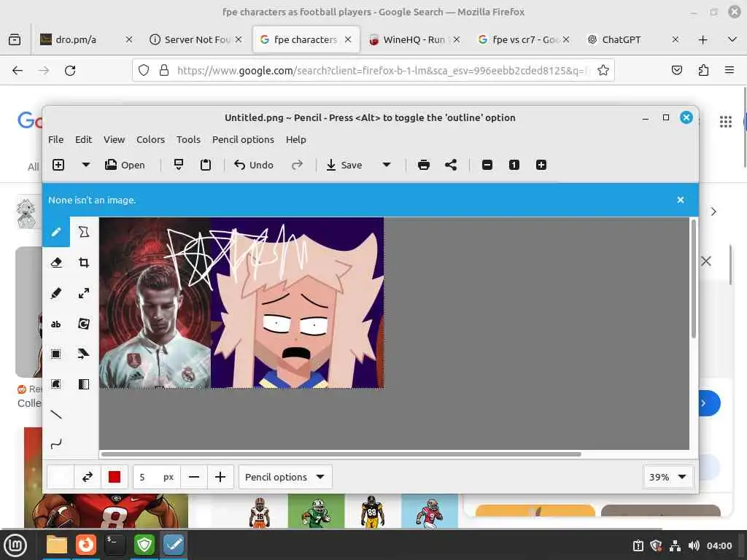Switch to the WineHQ tab
The image size is (747, 560).
click(414, 39)
